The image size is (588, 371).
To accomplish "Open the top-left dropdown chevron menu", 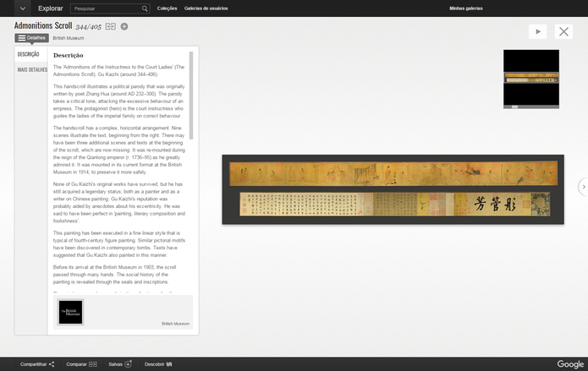I will pyautogui.click(x=23, y=8).
